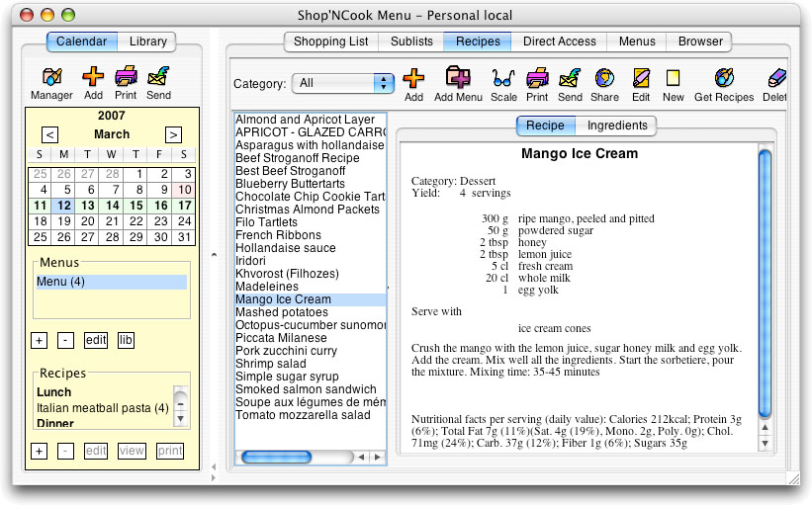Go to next month in calendar
This screenshot has width=812, height=505.
173,134
